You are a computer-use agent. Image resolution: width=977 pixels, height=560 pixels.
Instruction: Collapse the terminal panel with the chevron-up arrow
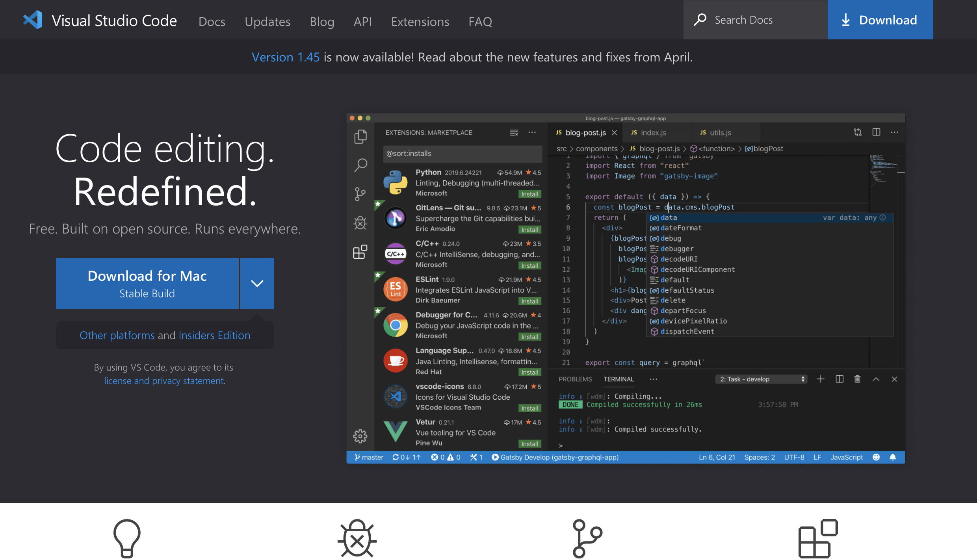point(876,379)
